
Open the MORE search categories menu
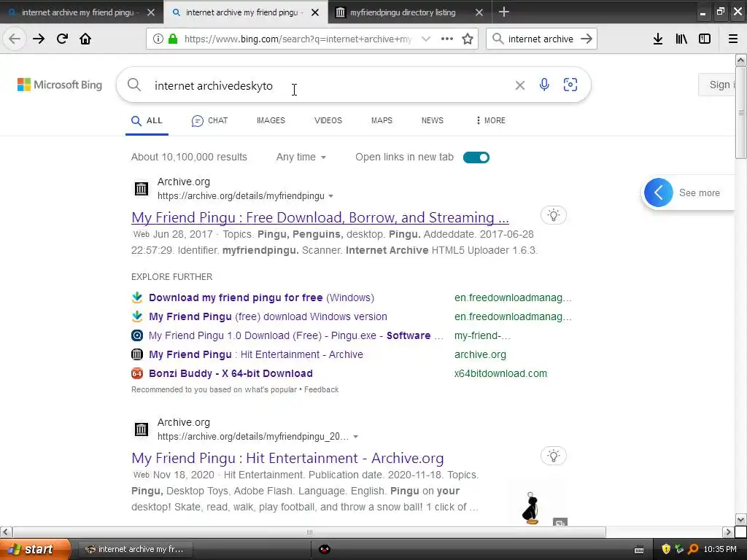tap(491, 120)
